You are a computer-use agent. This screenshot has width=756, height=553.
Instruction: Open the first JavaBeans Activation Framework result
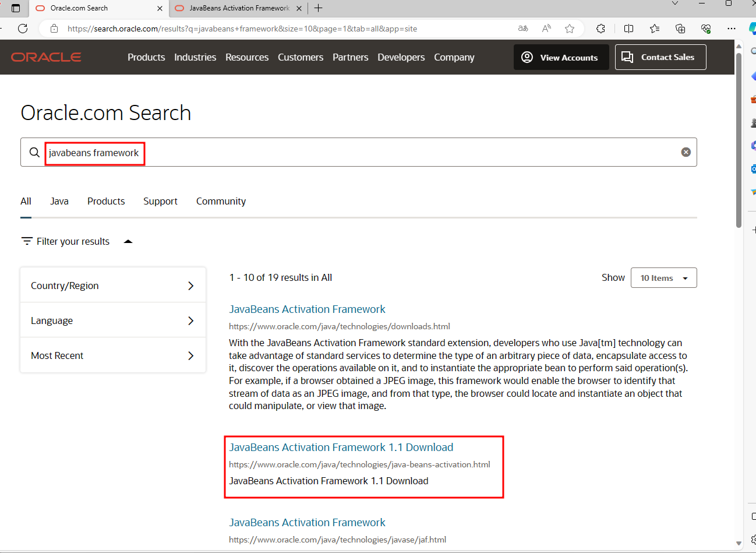307,309
